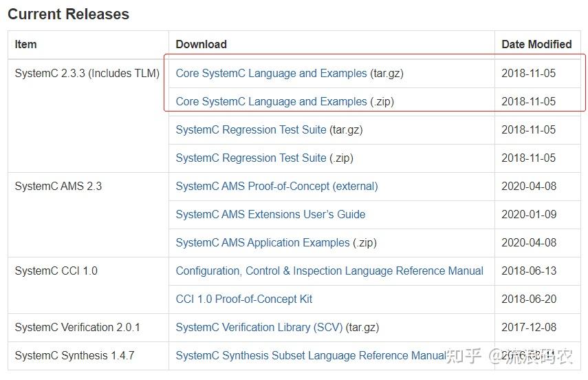
Task: Select date of AMS Application Examples row
Action: click(x=529, y=242)
